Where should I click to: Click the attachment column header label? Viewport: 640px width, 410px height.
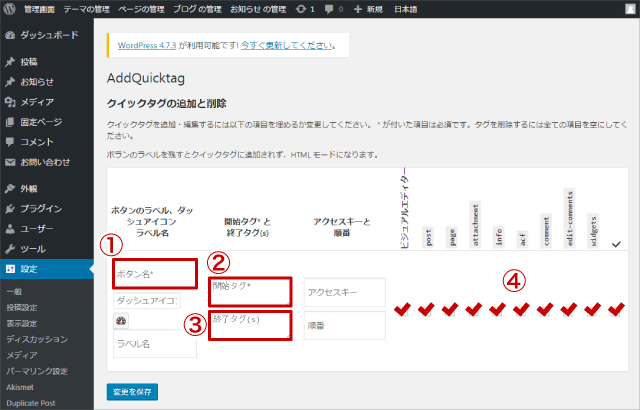(475, 224)
